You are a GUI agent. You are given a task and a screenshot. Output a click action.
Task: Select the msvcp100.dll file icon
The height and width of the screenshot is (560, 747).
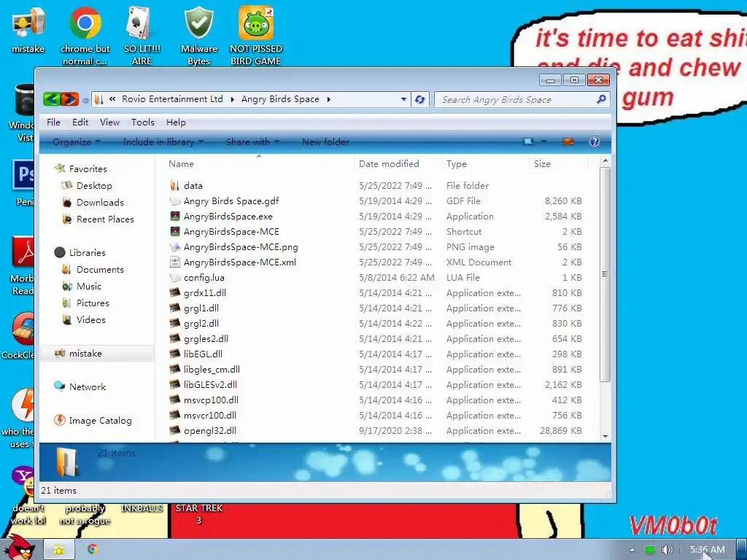175,400
